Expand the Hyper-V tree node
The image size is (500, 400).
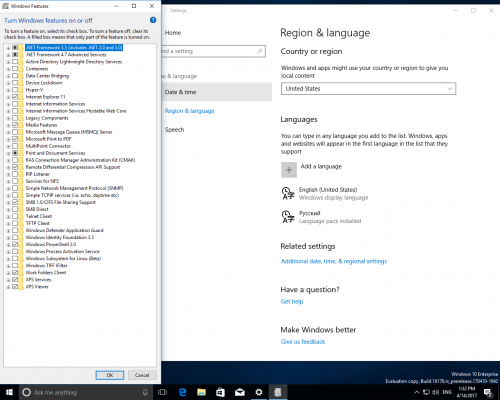coord(8,90)
